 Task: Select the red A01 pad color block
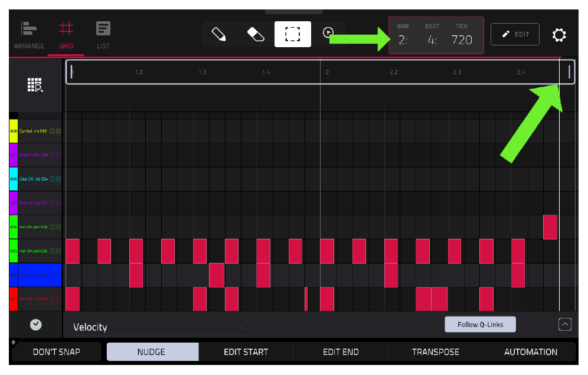pos(14,299)
